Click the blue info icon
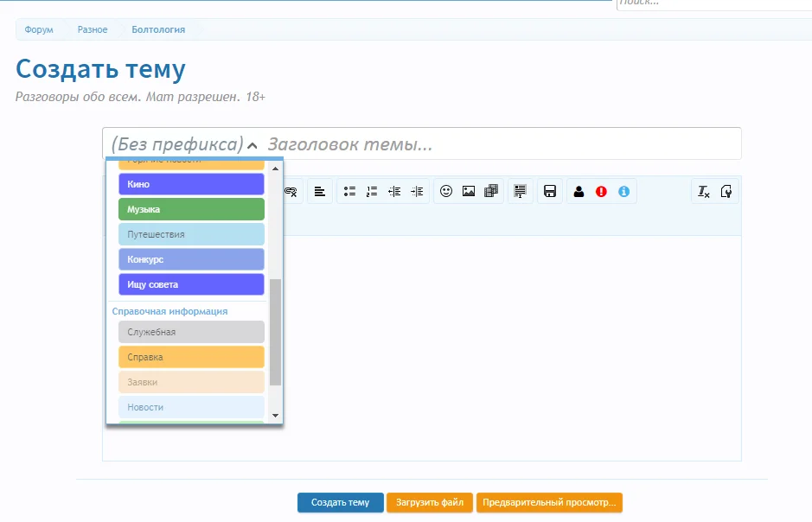 click(624, 191)
